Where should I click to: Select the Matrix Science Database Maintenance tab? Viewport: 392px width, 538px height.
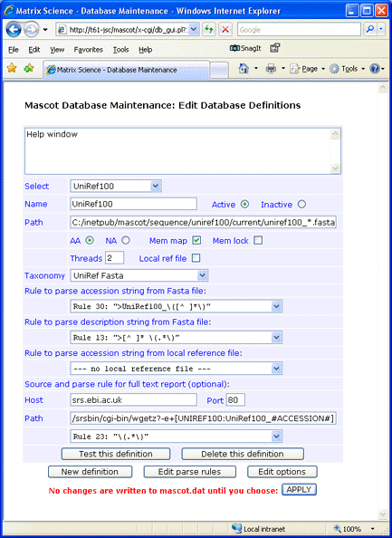pos(126,70)
